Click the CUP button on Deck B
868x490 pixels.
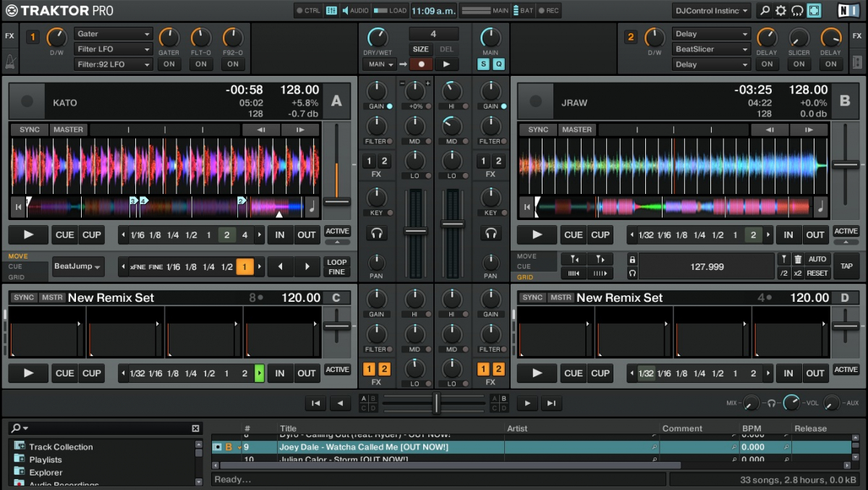600,235
